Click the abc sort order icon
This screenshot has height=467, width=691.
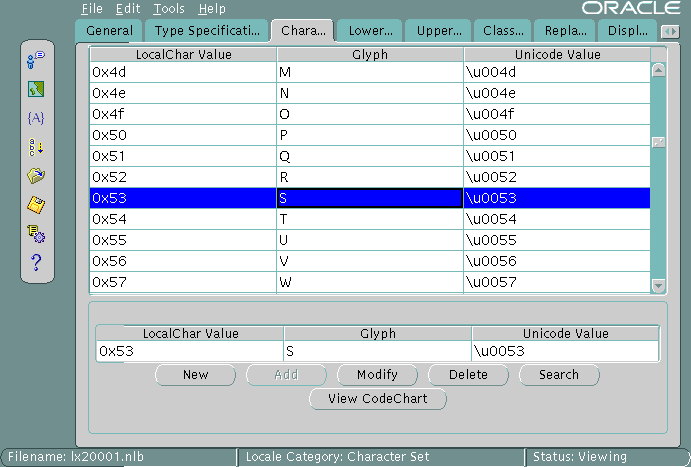37,147
